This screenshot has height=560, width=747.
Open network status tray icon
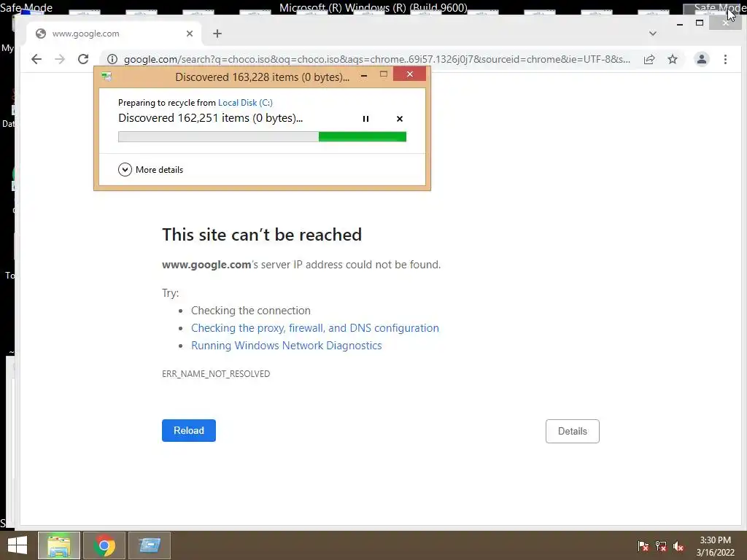[x=661, y=546]
